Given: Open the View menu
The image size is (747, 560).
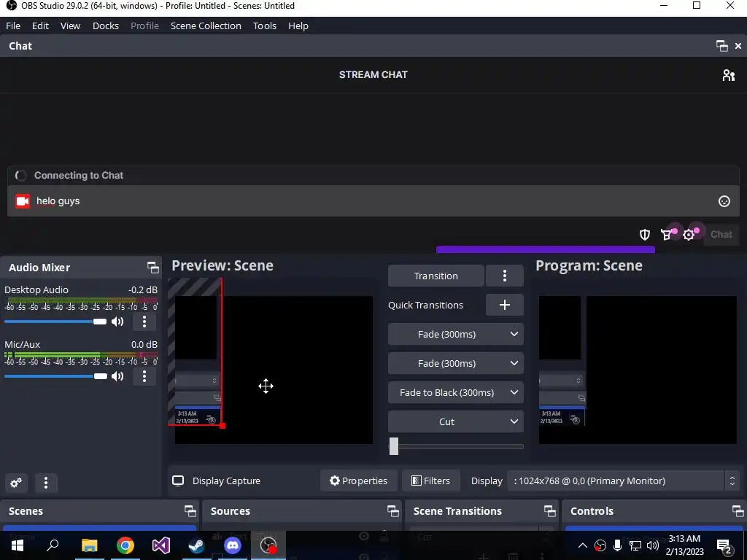Looking at the screenshot, I should [x=70, y=26].
